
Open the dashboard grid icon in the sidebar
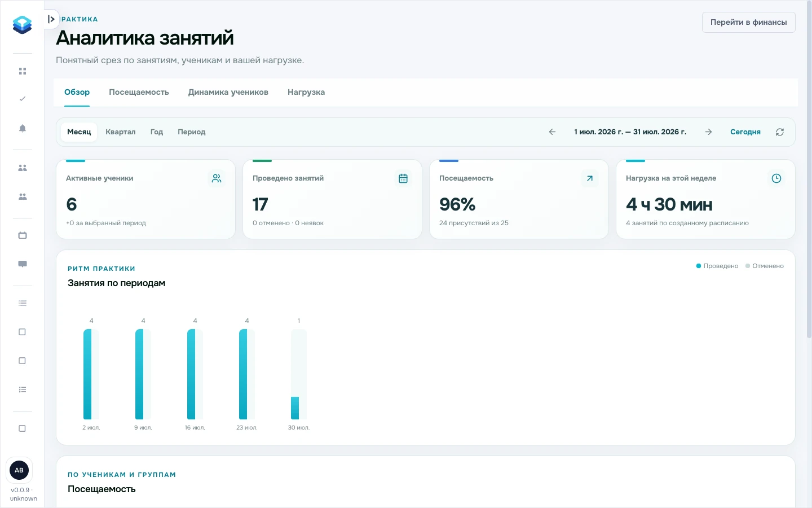pyautogui.click(x=23, y=71)
